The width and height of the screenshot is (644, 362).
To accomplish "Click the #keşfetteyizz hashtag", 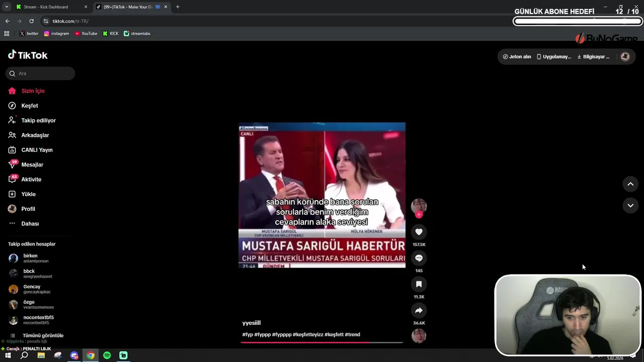I will (x=308, y=334).
